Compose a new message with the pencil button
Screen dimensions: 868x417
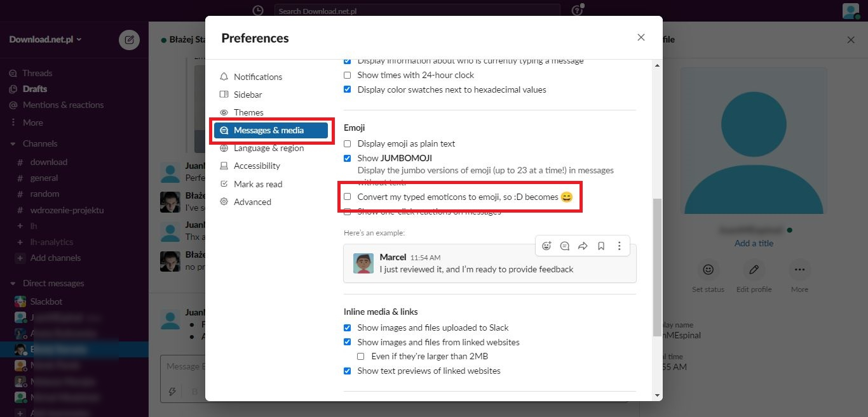[129, 40]
